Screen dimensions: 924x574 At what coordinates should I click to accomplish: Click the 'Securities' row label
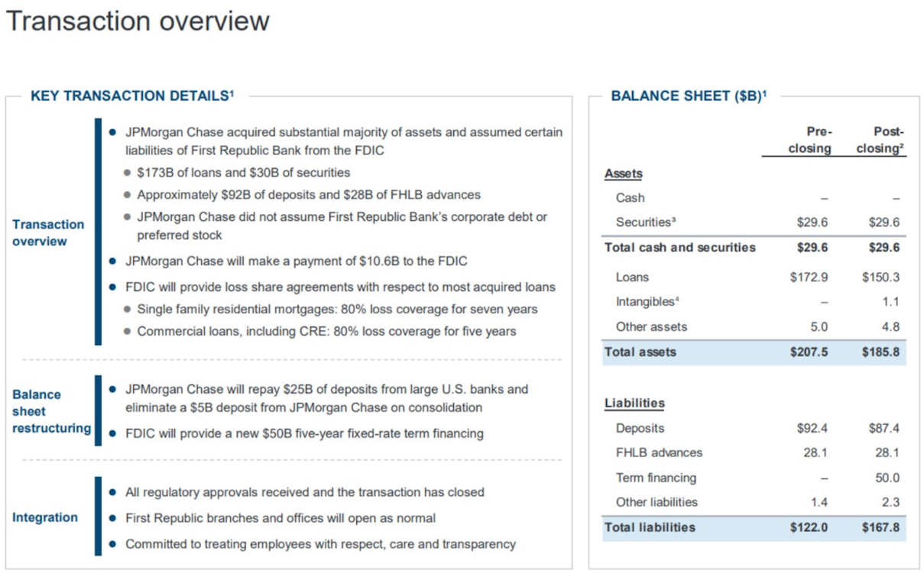(x=646, y=222)
